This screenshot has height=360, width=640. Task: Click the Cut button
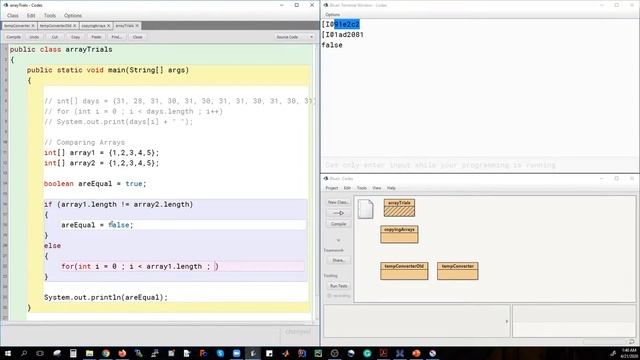(55, 37)
